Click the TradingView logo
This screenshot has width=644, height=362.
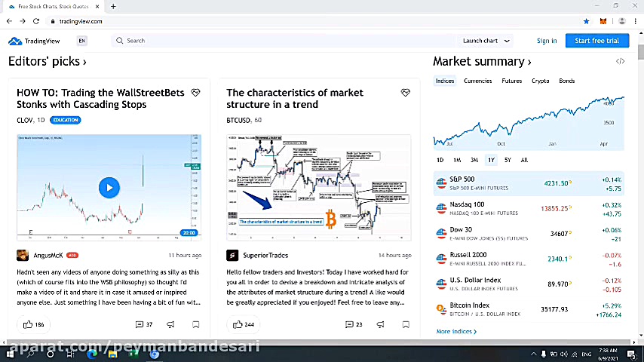pos(34,41)
